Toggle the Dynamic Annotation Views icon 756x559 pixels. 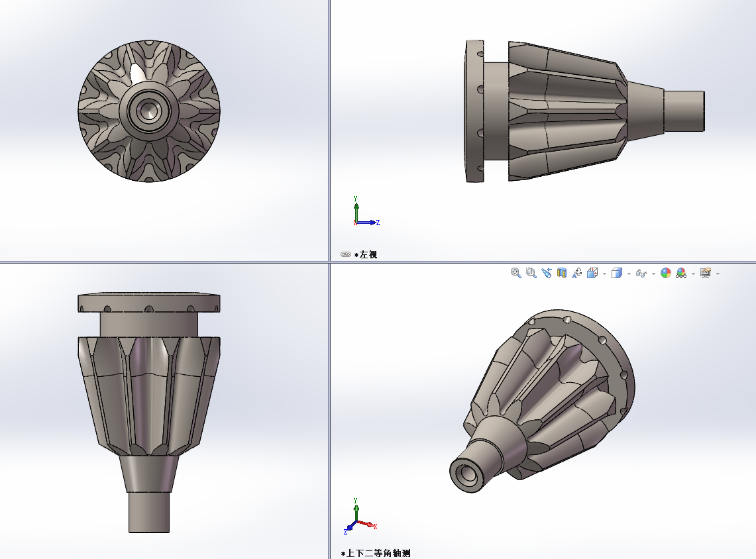pos(577,273)
